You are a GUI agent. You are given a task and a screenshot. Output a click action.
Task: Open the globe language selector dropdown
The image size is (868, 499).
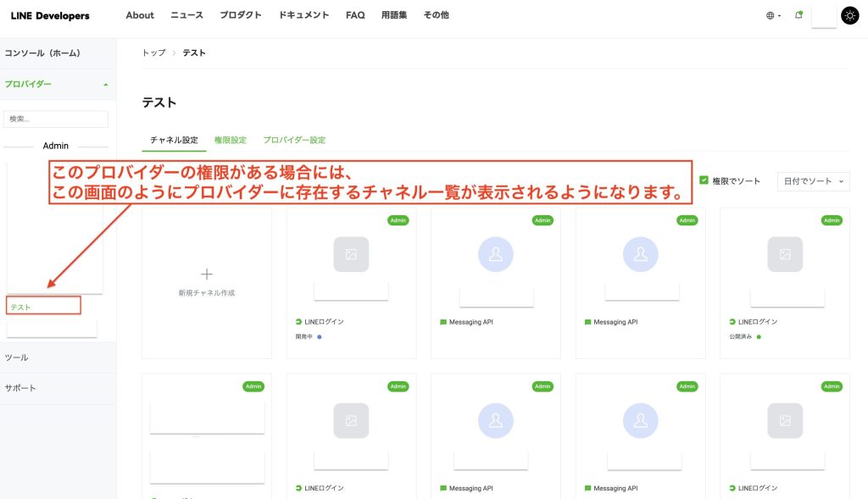click(773, 15)
